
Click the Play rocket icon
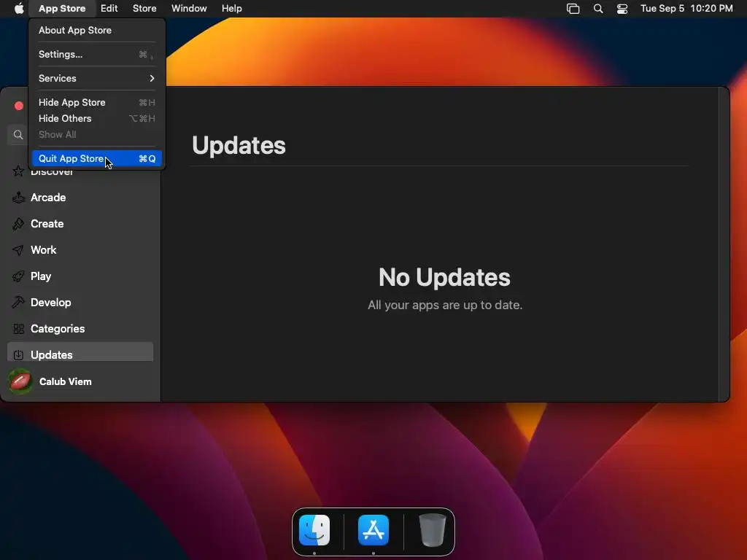tap(18, 276)
